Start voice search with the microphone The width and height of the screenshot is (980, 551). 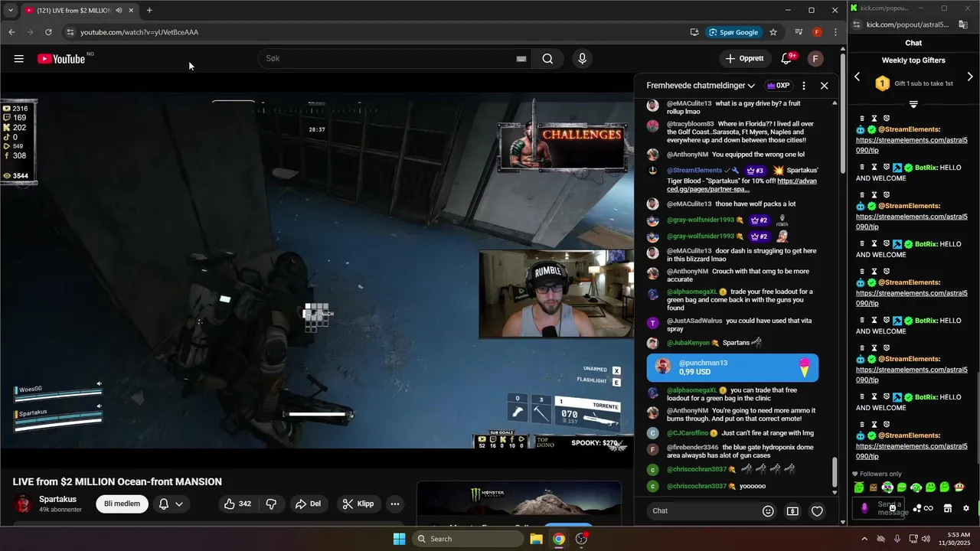[583, 59]
